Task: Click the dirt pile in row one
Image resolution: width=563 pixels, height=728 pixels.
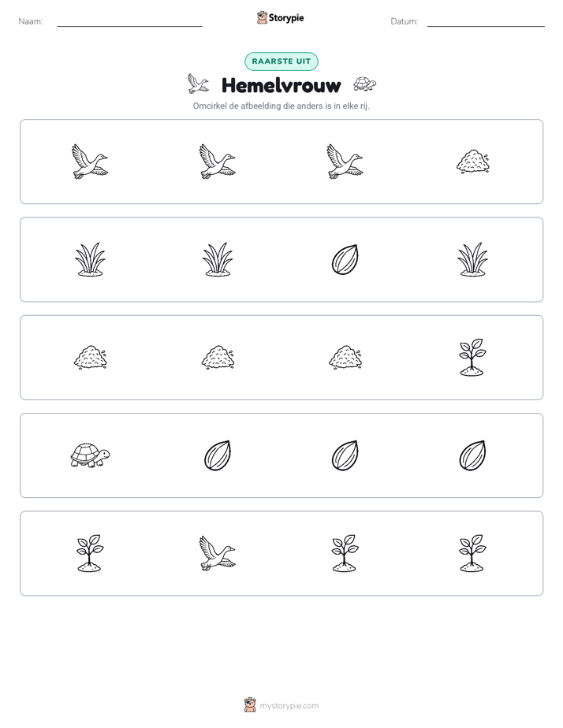Action: click(472, 162)
